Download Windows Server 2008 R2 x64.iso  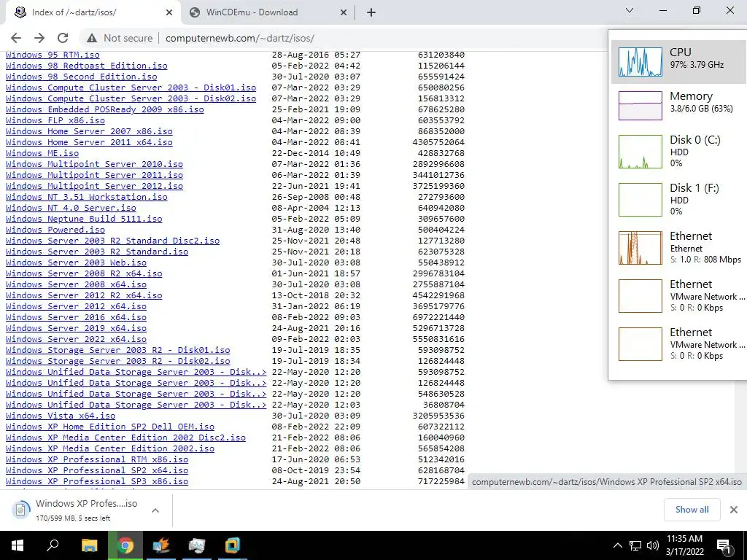(x=84, y=274)
